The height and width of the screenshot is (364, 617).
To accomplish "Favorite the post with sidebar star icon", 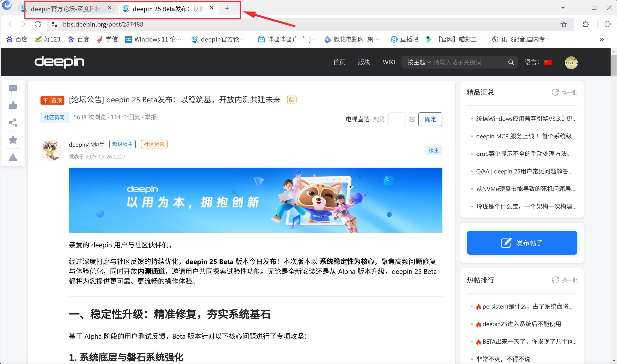I will click(13, 140).
